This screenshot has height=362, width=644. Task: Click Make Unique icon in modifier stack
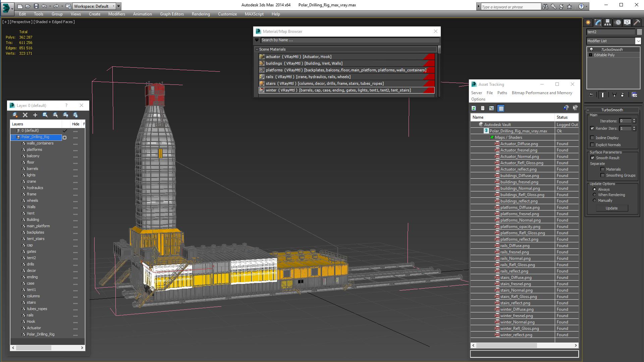614,95
